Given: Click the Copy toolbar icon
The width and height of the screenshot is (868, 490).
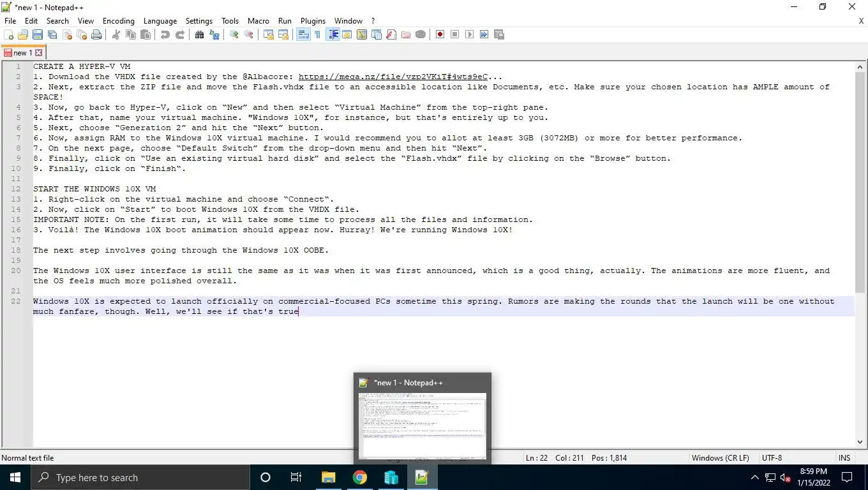Looking at the screenshot, I should pos(131,34).
